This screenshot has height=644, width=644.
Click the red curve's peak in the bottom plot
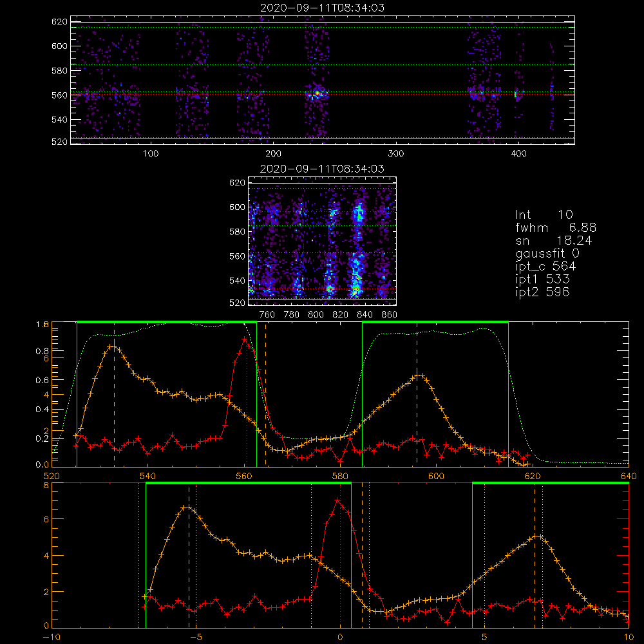click(337, 500)
